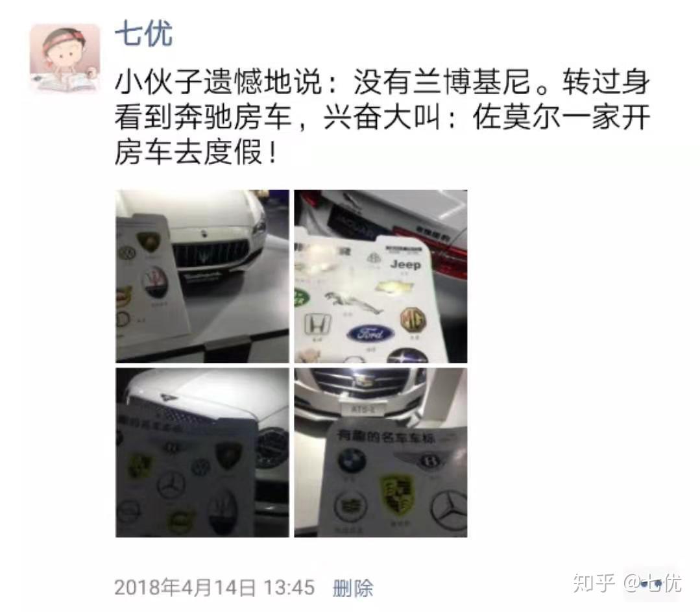Click the Jaguar leaping cat logo
This screenshot has width=700, height=612.
pyautogui.click(x=353, y=302)
